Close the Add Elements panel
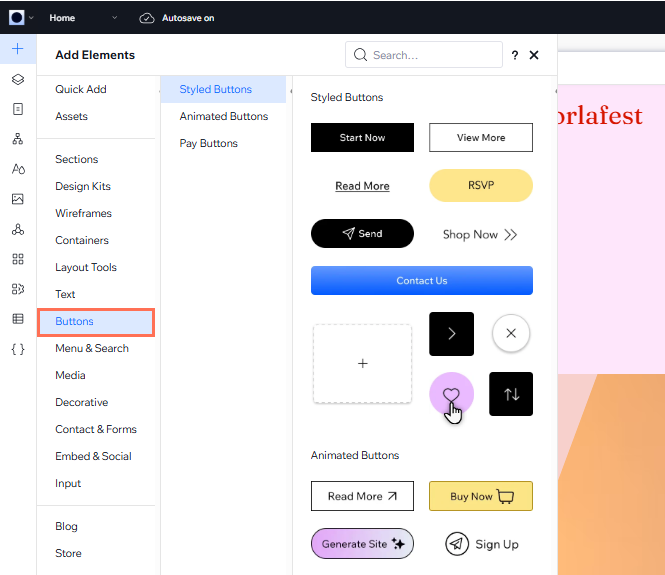The height and width of the screenshot is (575, 665). click(x=534, y=56)
